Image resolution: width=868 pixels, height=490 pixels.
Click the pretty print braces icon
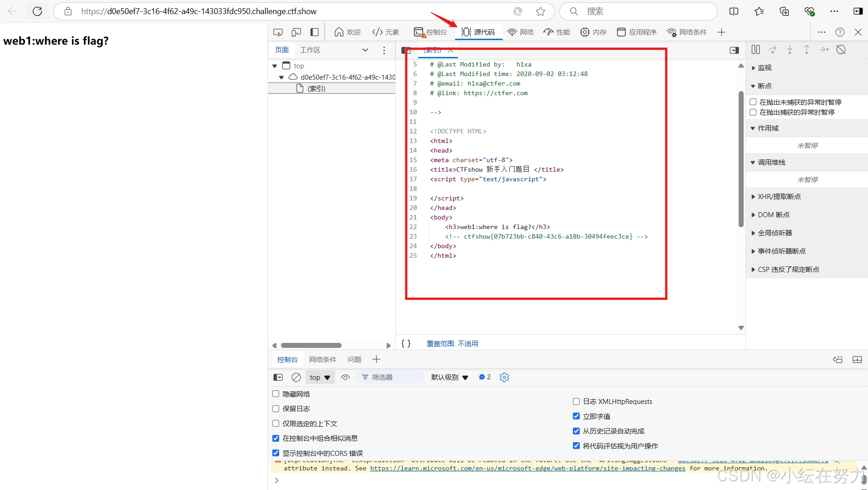406,343
